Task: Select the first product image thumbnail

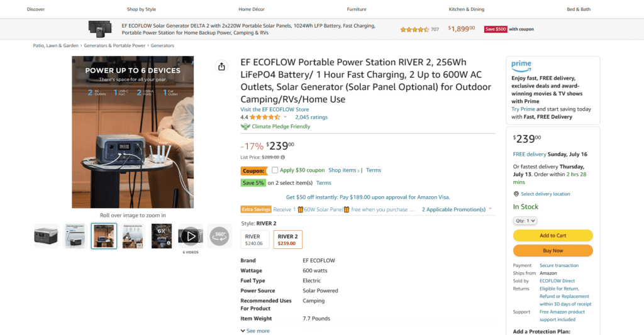Action: tap(46, 236)
